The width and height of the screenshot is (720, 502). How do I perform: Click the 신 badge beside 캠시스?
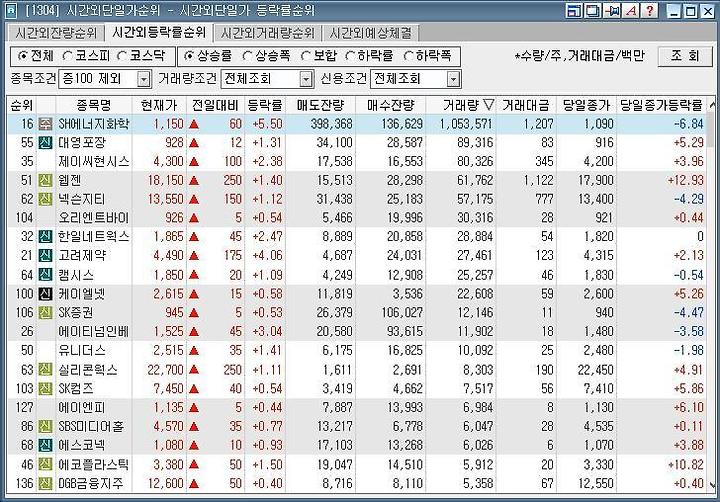[x=45, y=275]
